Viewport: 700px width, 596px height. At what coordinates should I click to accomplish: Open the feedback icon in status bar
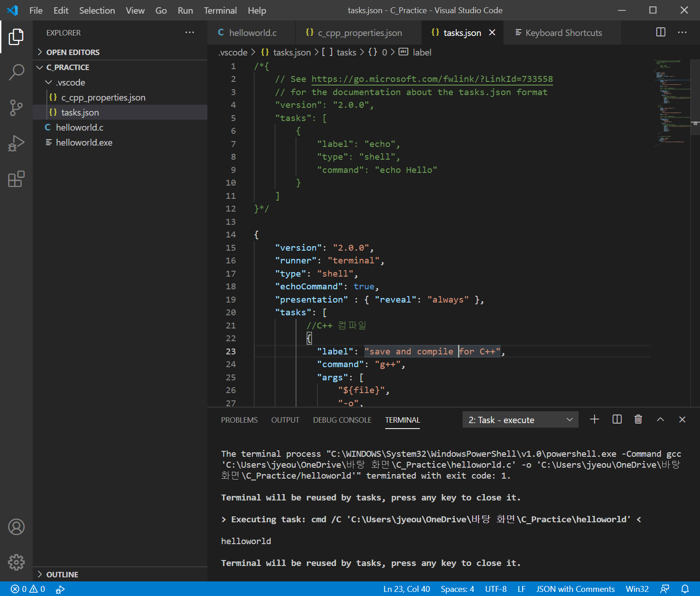click(x=665, y=589)
